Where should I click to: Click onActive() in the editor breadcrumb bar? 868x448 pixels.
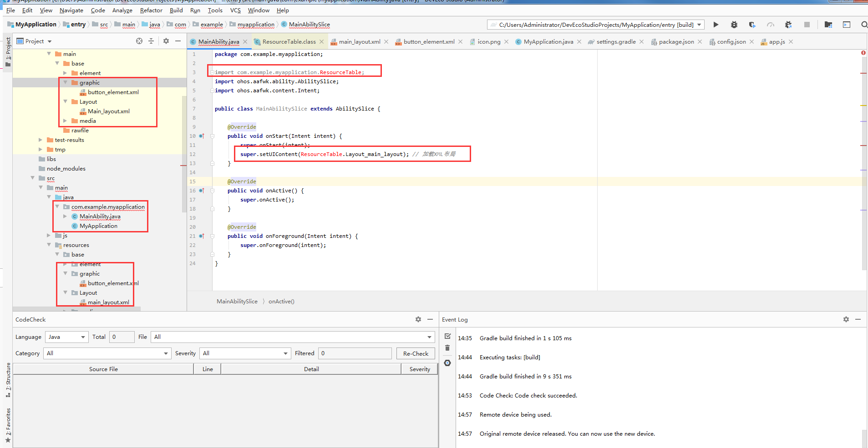coord(281,301)
